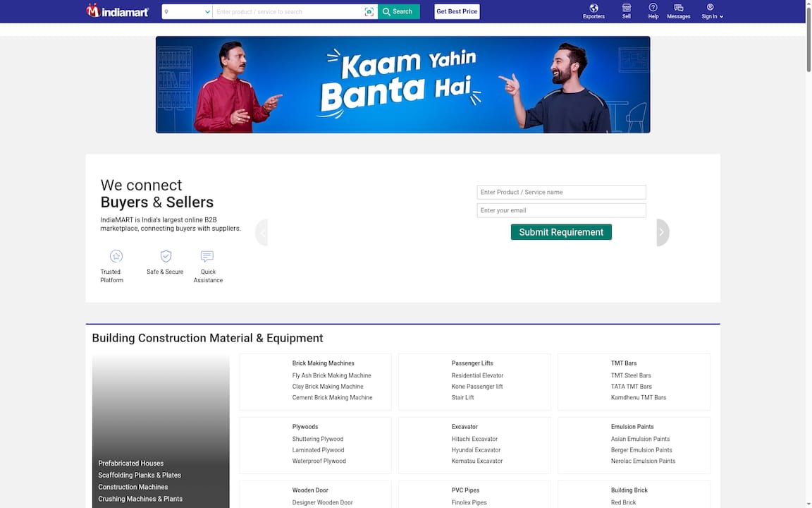
Task: Open Fly Ash Brick Making Machine link
Action: 331,375
